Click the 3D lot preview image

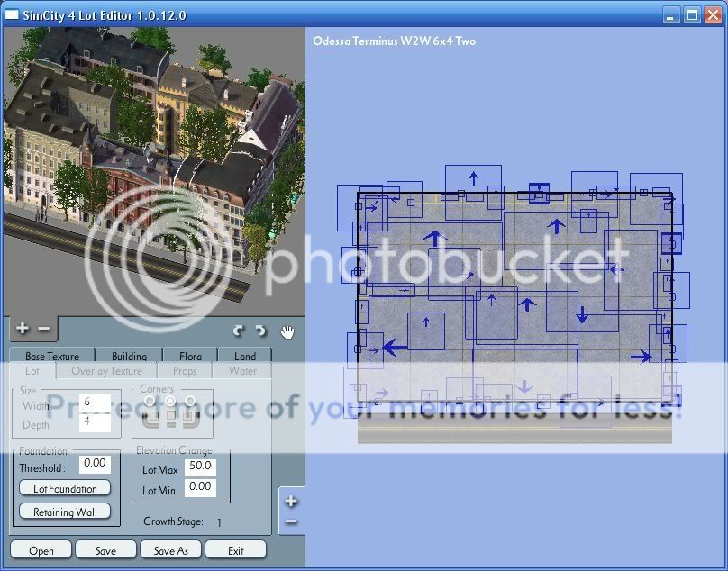pos(154,171)
